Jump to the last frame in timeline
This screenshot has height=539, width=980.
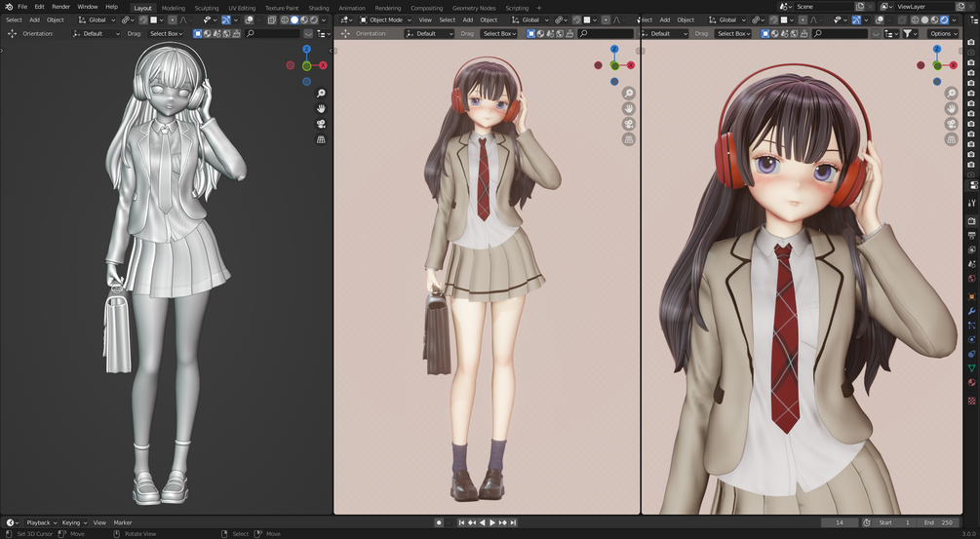tap(513, 522)
